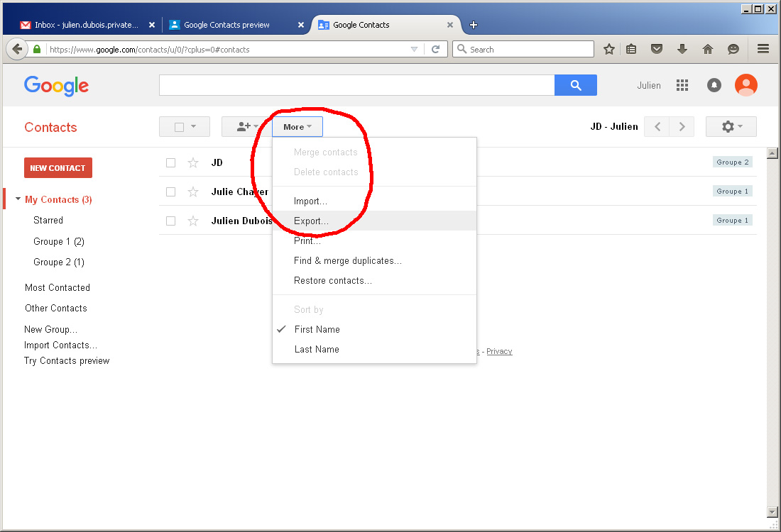Go to next contact arrow

point(682,127)
